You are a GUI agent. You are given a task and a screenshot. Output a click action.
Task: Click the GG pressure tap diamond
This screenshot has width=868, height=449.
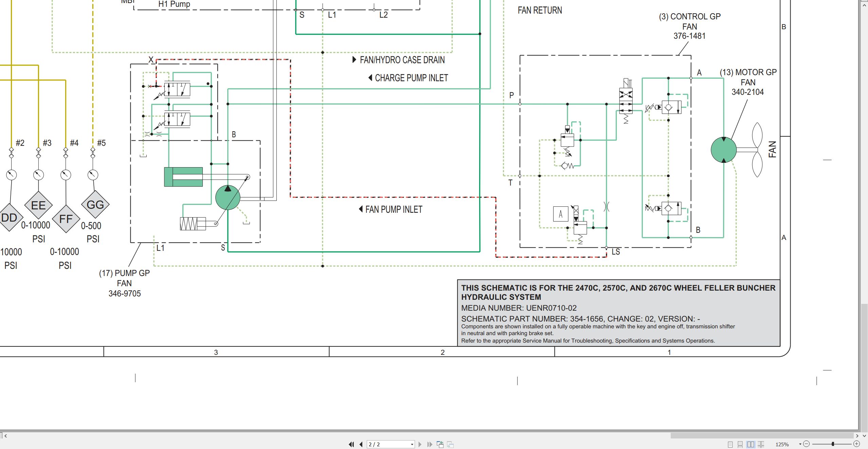tap(95, 205)
